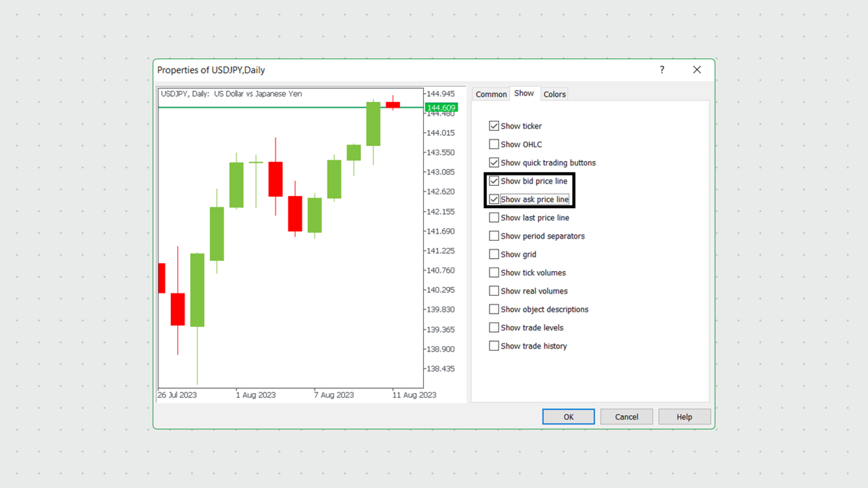Select the Show tab
This screenshot has width=868, height=488.
click(524, 93)
